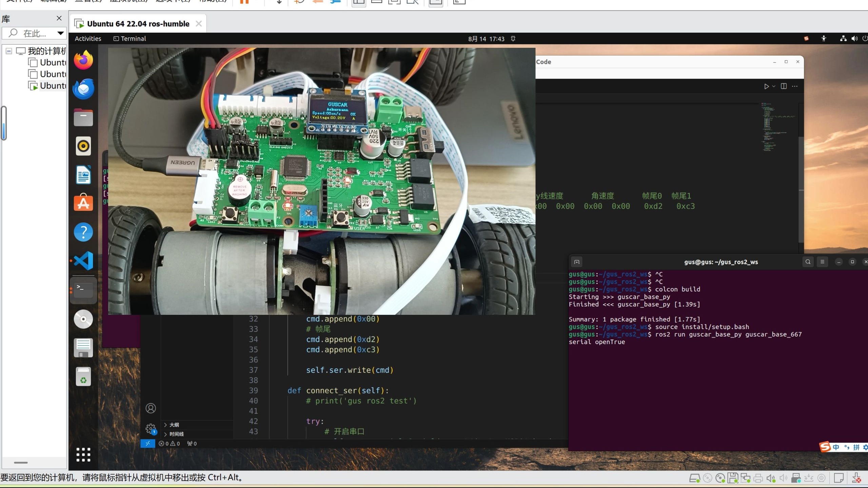Viewport: 868px width, 488px height.
Task: Open the terminal hamburger menu
Action: (x=822, y=262)
